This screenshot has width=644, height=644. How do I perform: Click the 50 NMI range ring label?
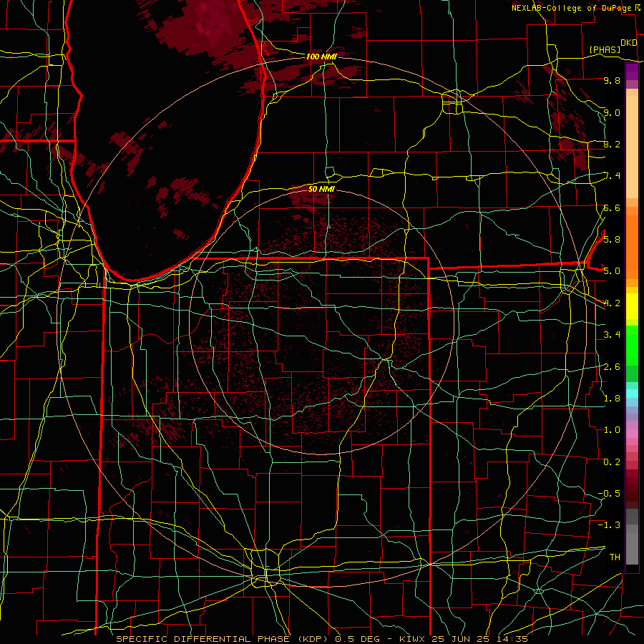tap(321, 189)
